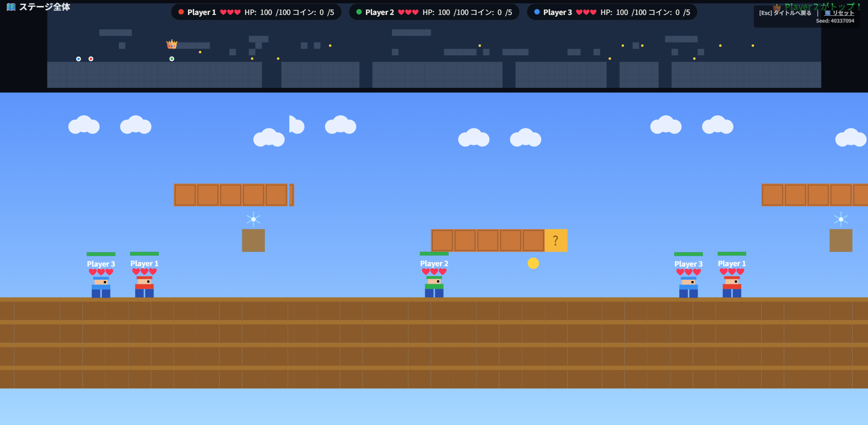
Task: Hit the yellow question mark block
Action: (x=556, y=240)
